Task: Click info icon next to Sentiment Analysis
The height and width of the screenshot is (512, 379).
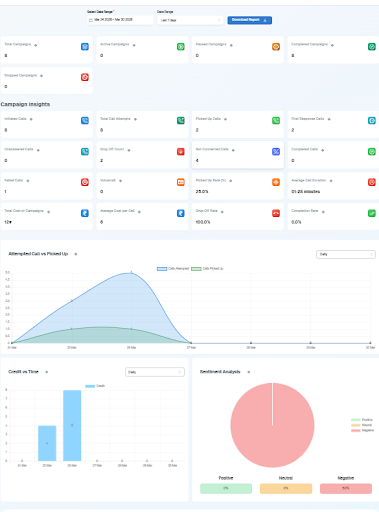Action: coord(249,372)
